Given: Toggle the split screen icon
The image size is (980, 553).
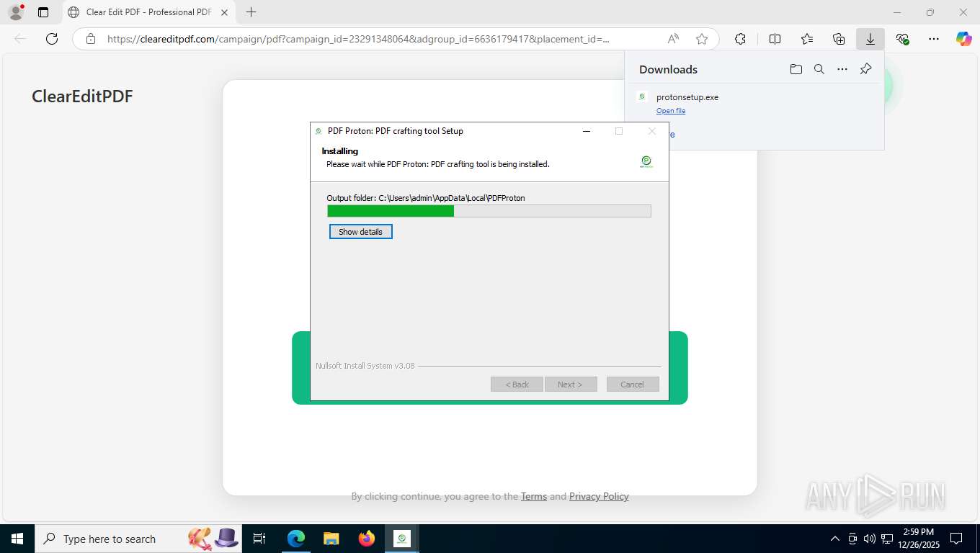Looking at the screenshot, I should tap(775, 39).
